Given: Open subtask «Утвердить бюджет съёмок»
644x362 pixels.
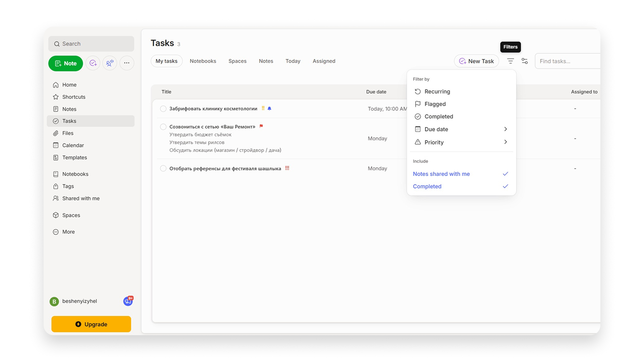Looking at the screenshot, I should (x=200, y=134).
